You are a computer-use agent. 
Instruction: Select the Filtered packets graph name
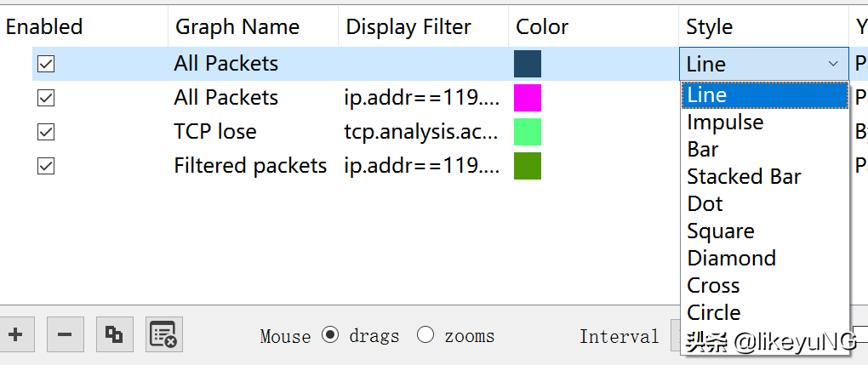click(250, 166)
